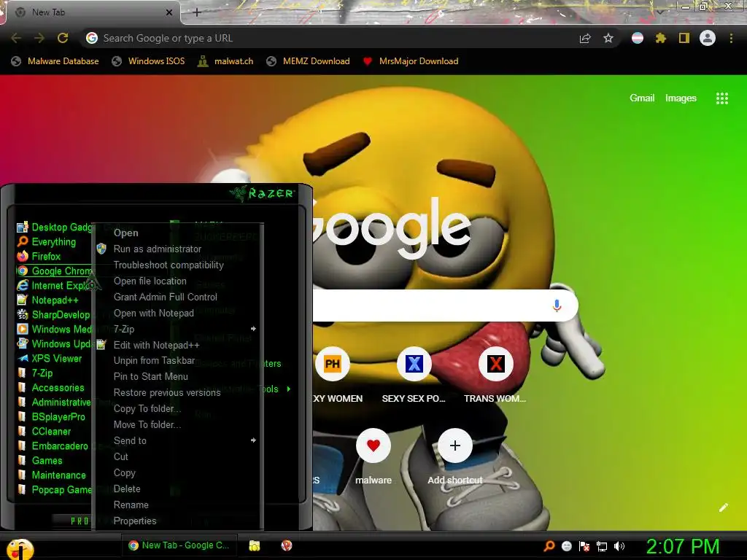Screen dimensions: 747x560
Task: Open the Gmail link
Action: pos(642,98)
